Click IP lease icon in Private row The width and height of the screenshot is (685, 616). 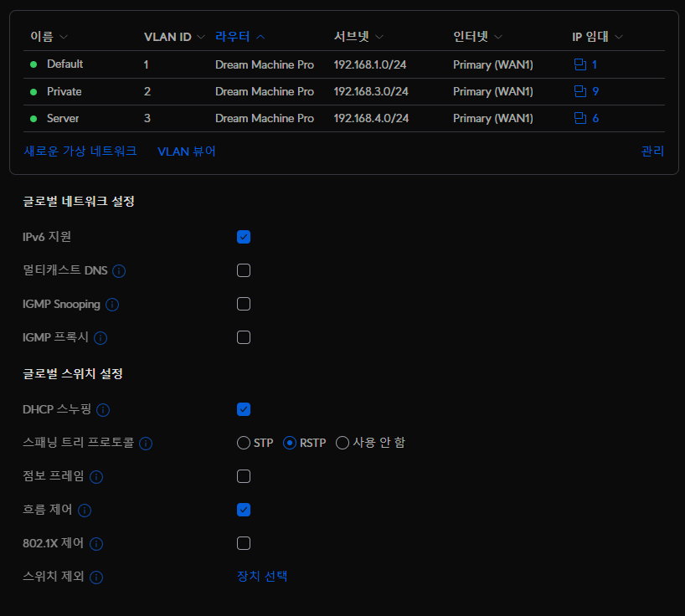pos(579,91)
